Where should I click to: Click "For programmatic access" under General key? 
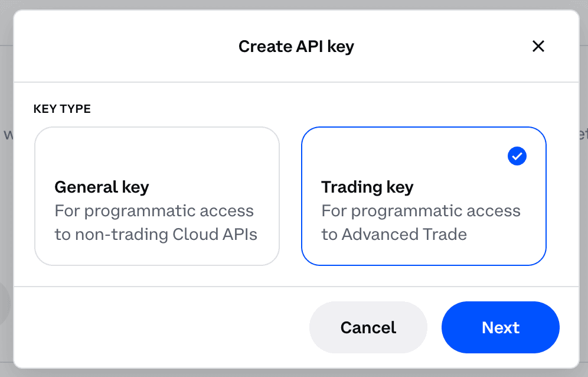(x=154, y=211)
